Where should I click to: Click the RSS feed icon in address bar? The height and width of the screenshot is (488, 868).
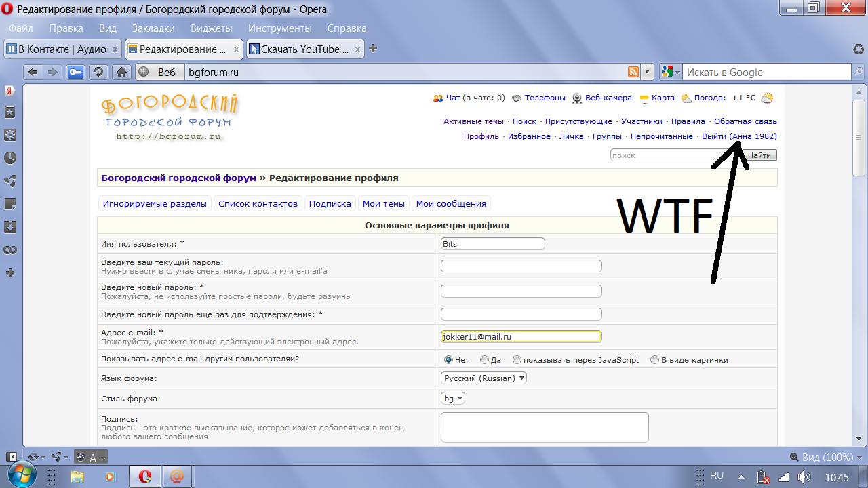pos(633,72)
